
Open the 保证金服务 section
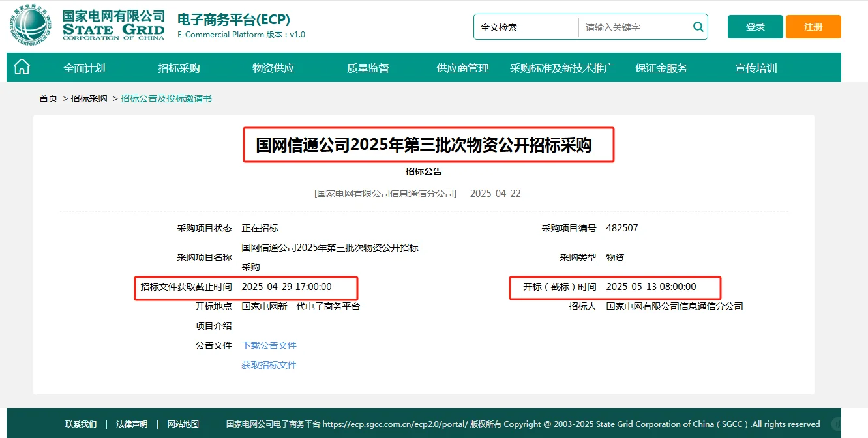(660, 67)
